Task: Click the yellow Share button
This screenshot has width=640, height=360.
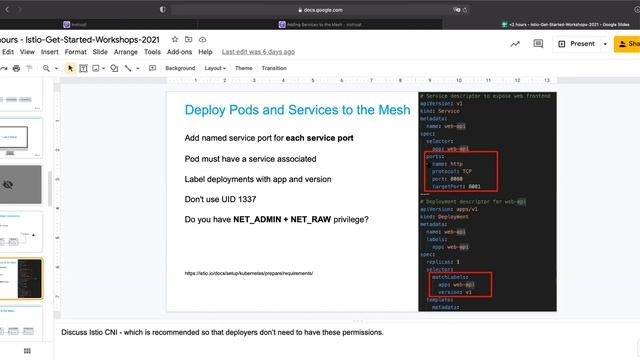Action: pos(627,44)
